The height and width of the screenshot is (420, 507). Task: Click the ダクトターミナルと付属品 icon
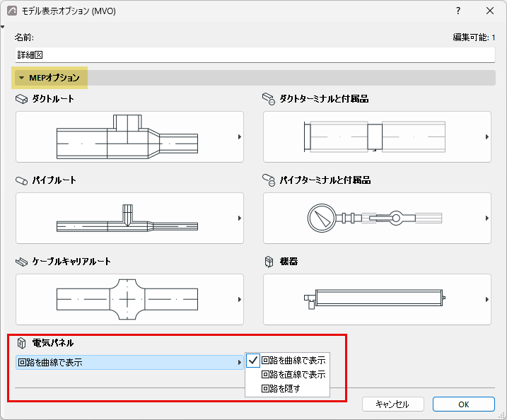pyautogui.click(x=269, y=98)
